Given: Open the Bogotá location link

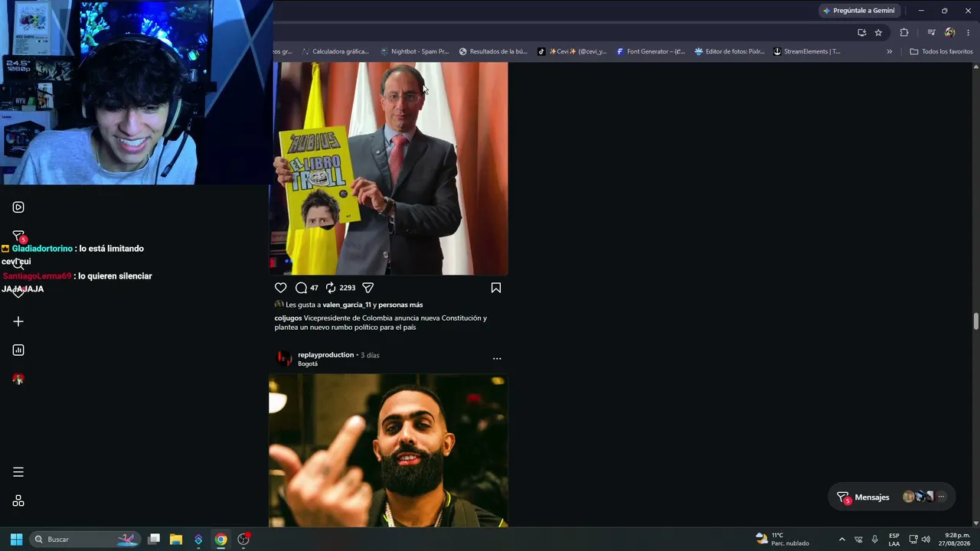Looking at the screenshot, I should [x=308, y=364].
